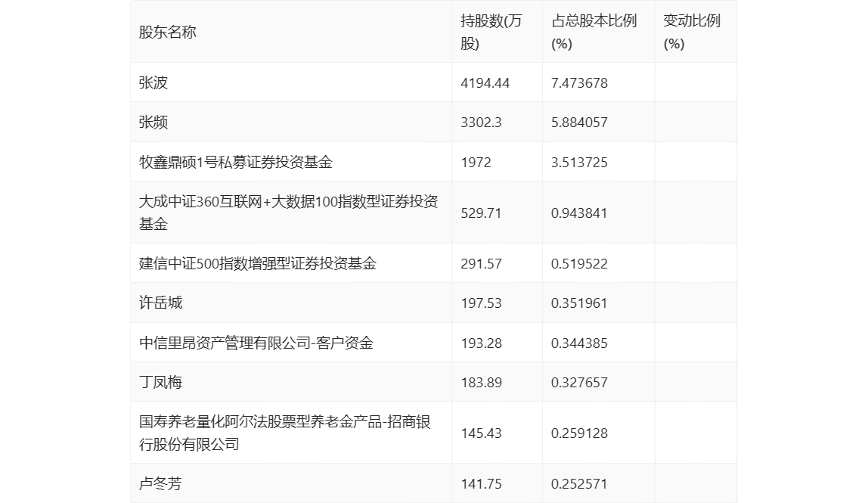Click shareholder name 卢冬芳
Viewport: 868px width, 503px height.
[160, 483]
